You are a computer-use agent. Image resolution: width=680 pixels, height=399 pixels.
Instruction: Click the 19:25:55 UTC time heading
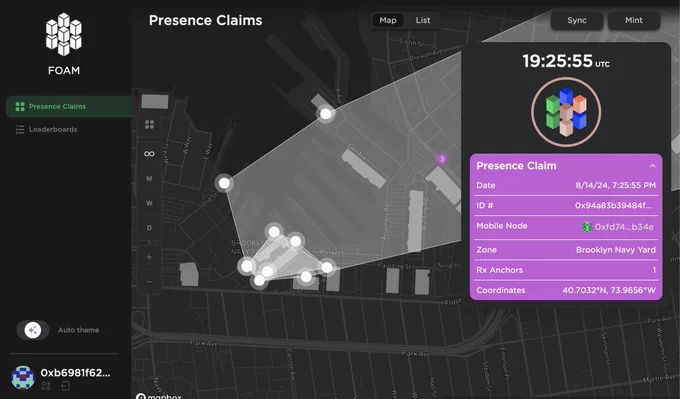pos(566,61)
